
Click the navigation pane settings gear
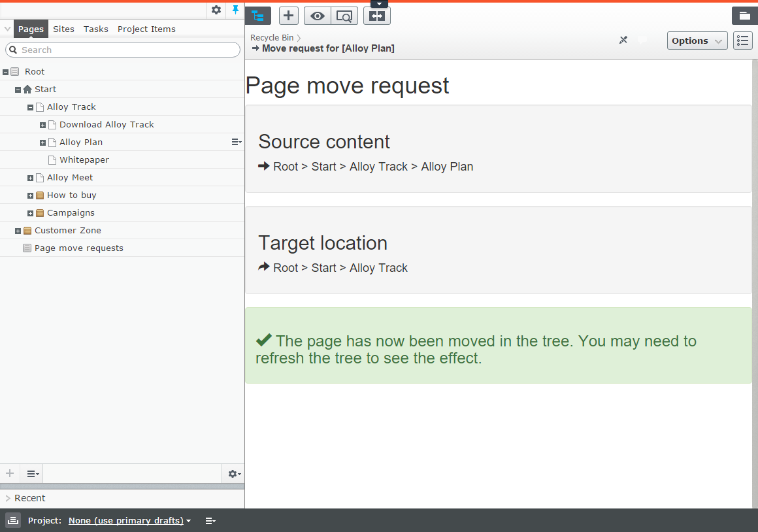pyautogui.click(x=216, y=10)
